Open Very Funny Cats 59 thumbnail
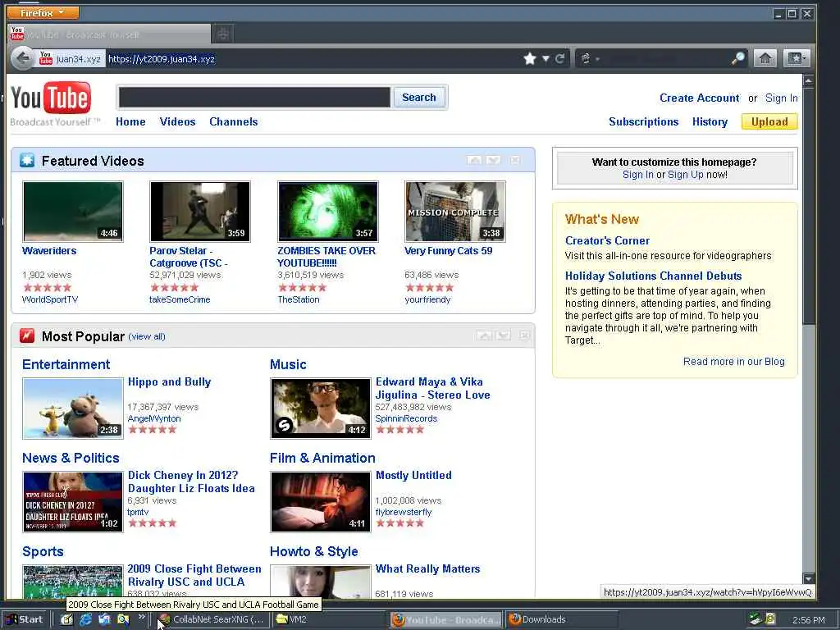840x630 pixels. point(454,212)
